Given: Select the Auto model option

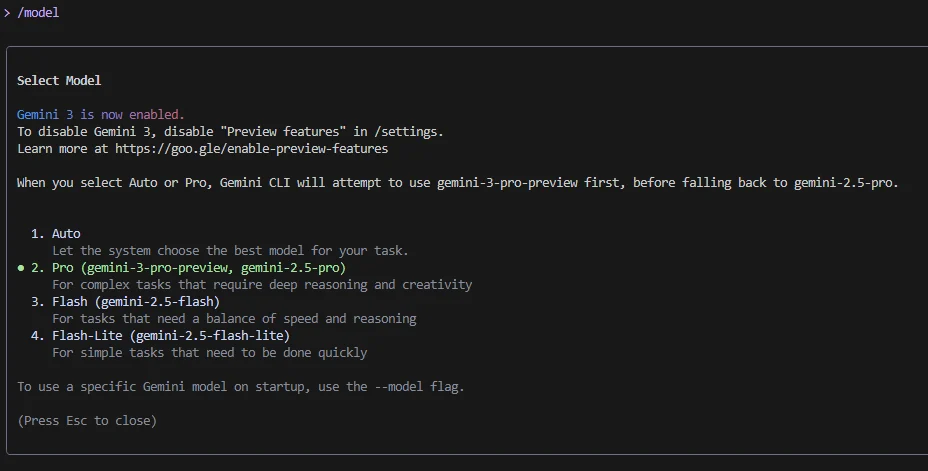Looking at the screenshot, I should click(66, 234).
